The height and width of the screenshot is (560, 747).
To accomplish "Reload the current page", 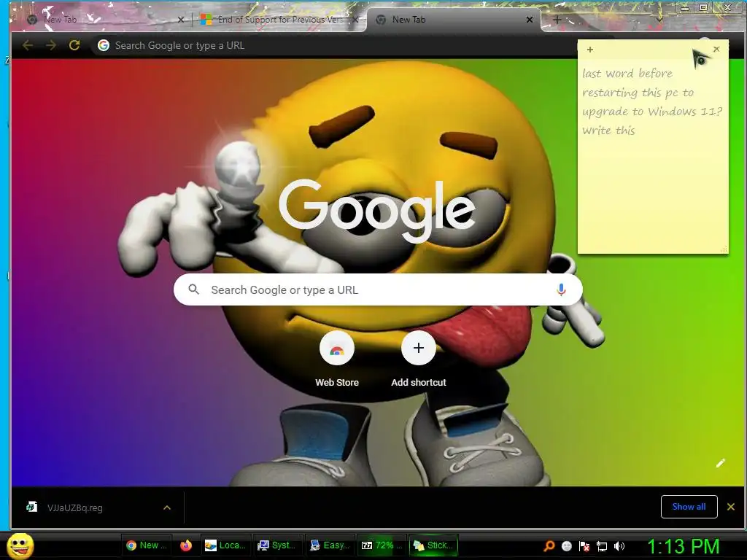I will [74, 45].
